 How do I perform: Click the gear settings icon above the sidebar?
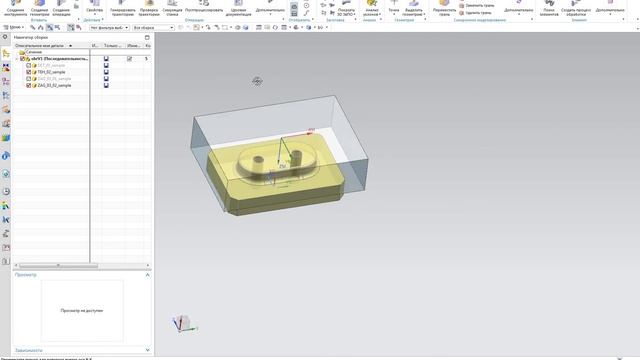click(x=5, y=37)
